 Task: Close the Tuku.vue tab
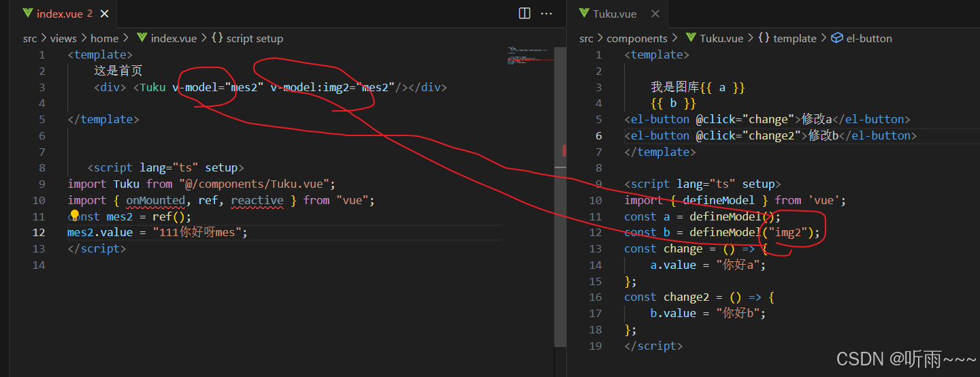[655, 14]
